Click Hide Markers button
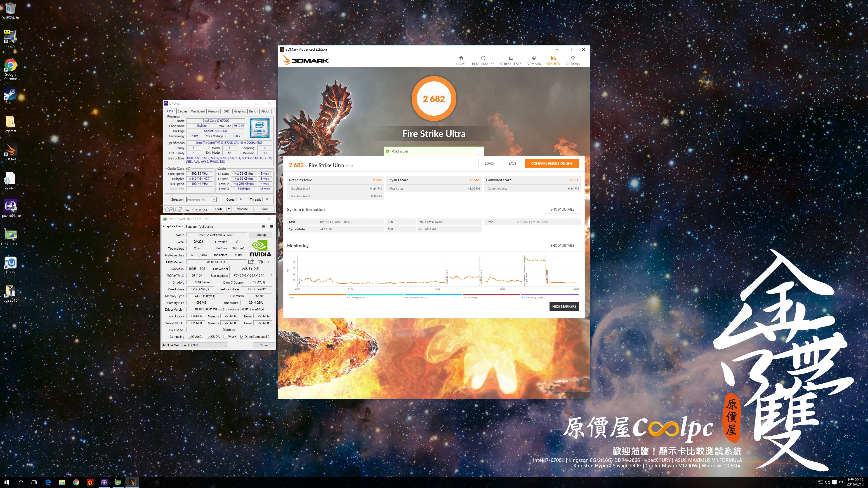The width and height of the screenshot is (868, 488). tap(564, 306)
